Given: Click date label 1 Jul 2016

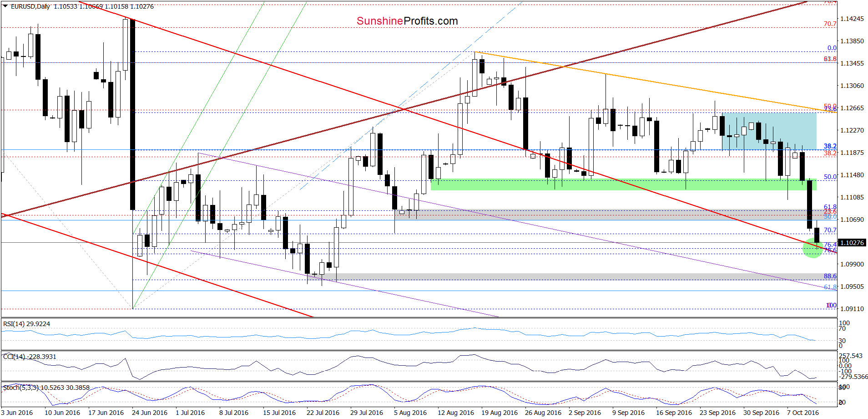Looking at the screenshot, I should 190,413.
